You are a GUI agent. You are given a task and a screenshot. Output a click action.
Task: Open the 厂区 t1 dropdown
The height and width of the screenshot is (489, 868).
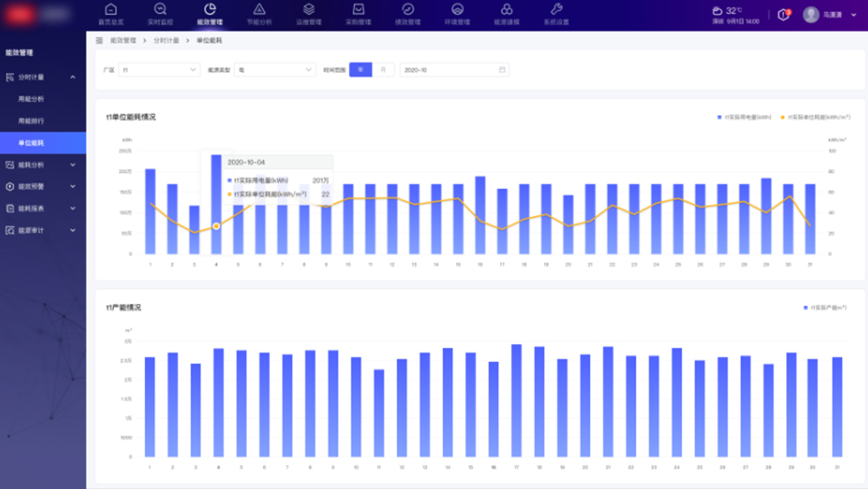tap(159, 69)
